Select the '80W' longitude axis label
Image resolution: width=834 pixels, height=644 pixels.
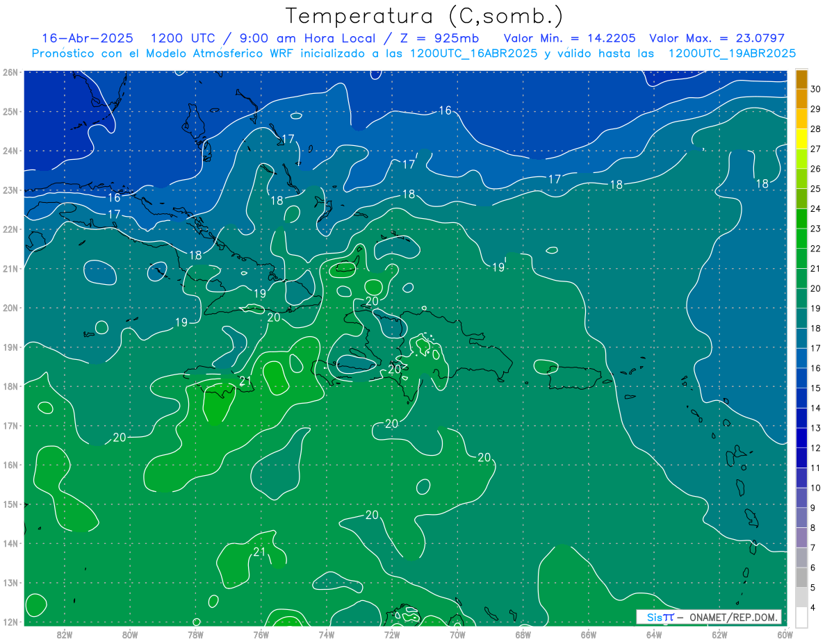130,634
